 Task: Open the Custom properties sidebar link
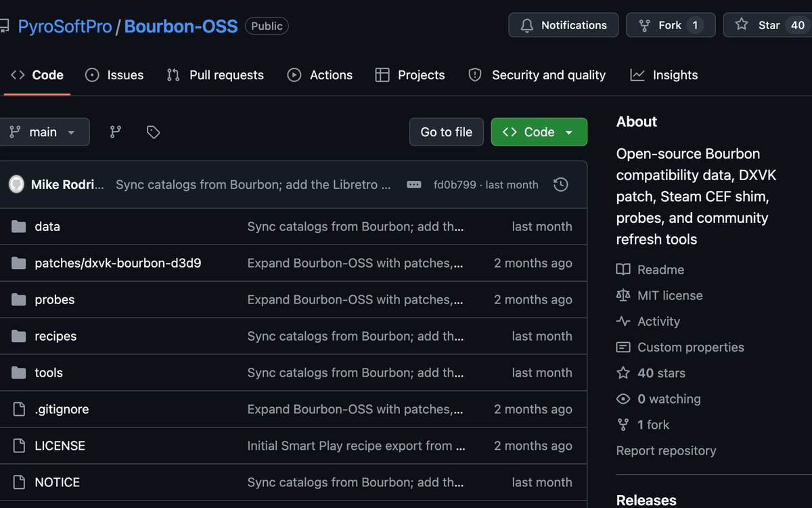coord(691,347)
